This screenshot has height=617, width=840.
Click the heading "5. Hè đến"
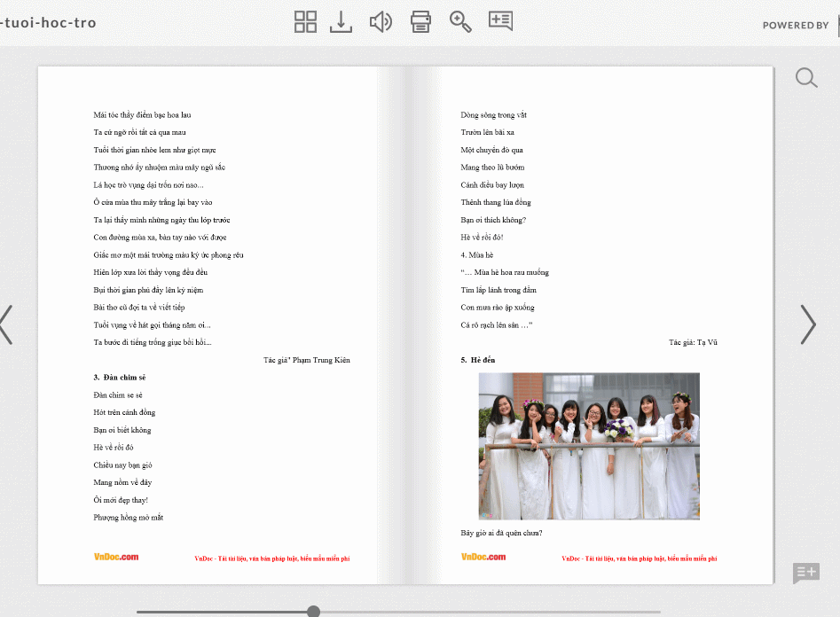478,360
